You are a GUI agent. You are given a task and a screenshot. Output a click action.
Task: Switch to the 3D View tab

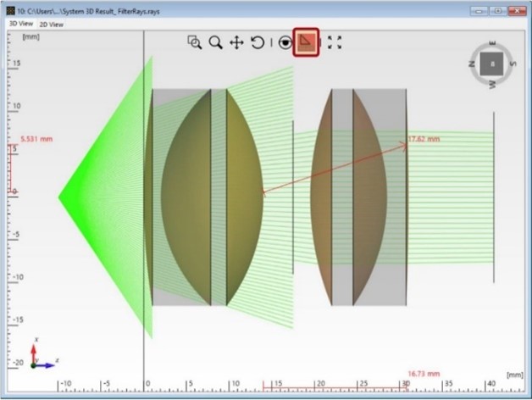(21, 24)
